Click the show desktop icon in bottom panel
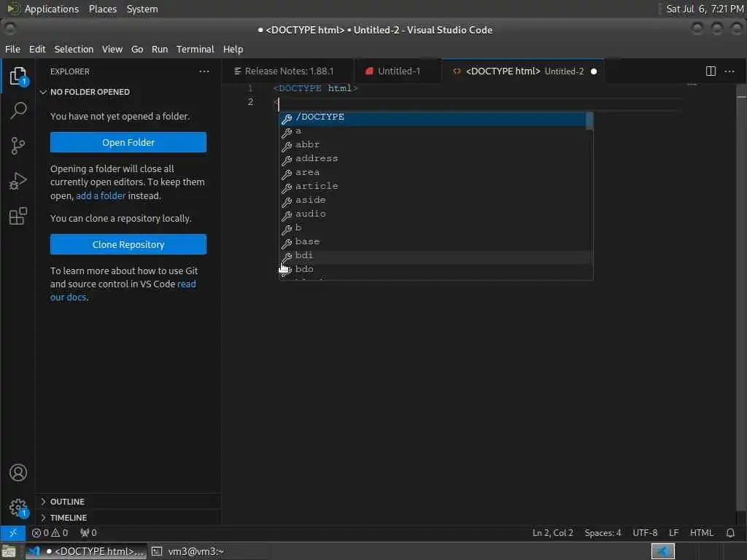The image size is (747, 560). (9, 551)
